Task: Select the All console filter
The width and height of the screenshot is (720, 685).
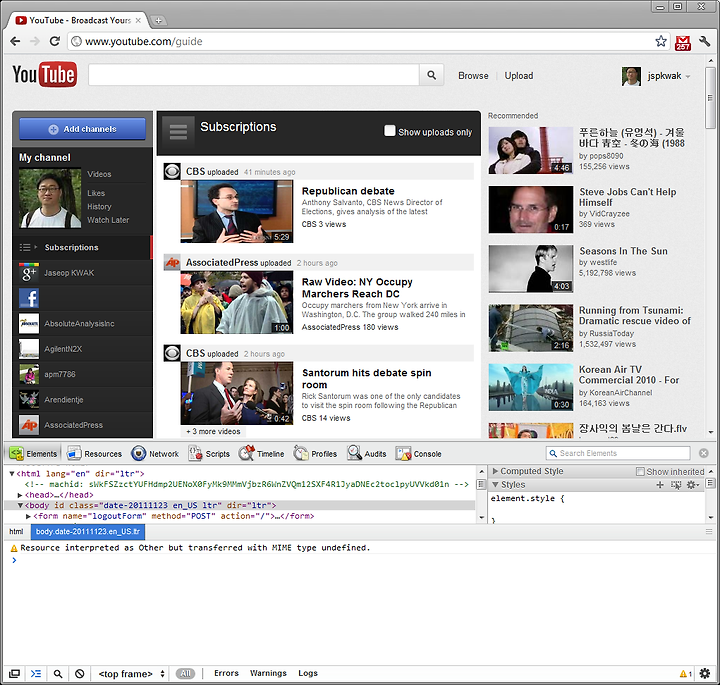Action: coord(186,674)
